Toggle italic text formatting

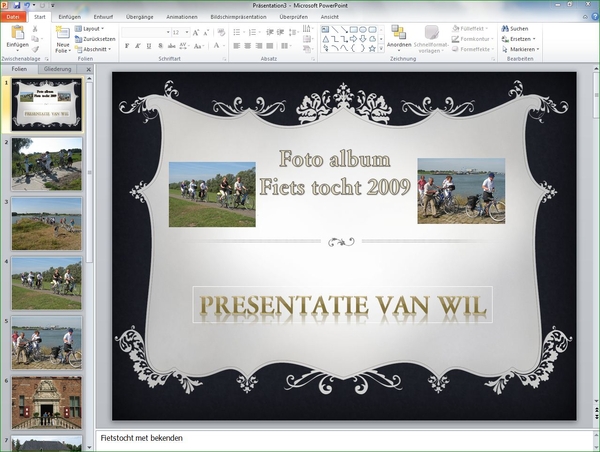point(137,46)
